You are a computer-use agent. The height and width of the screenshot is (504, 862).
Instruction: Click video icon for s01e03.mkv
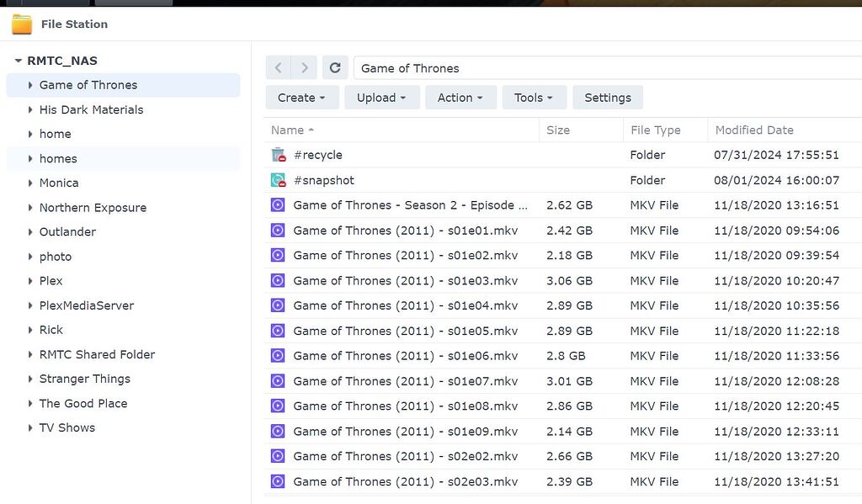coord(278,280)
